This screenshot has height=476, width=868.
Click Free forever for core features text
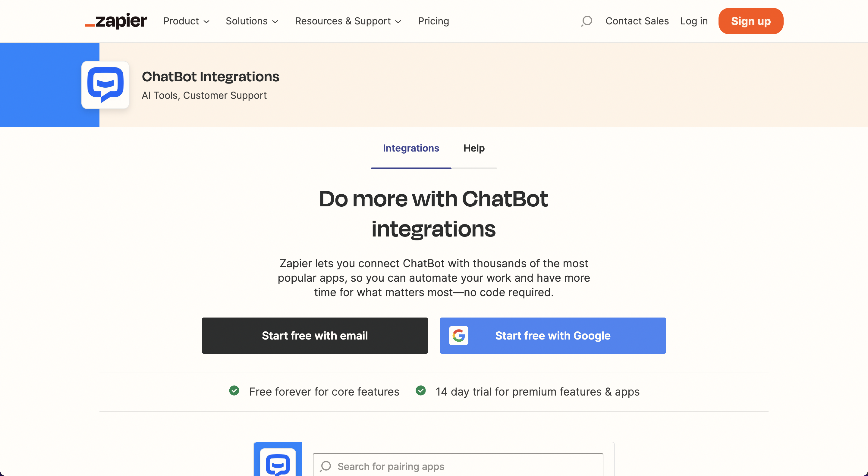click(324, 391)
